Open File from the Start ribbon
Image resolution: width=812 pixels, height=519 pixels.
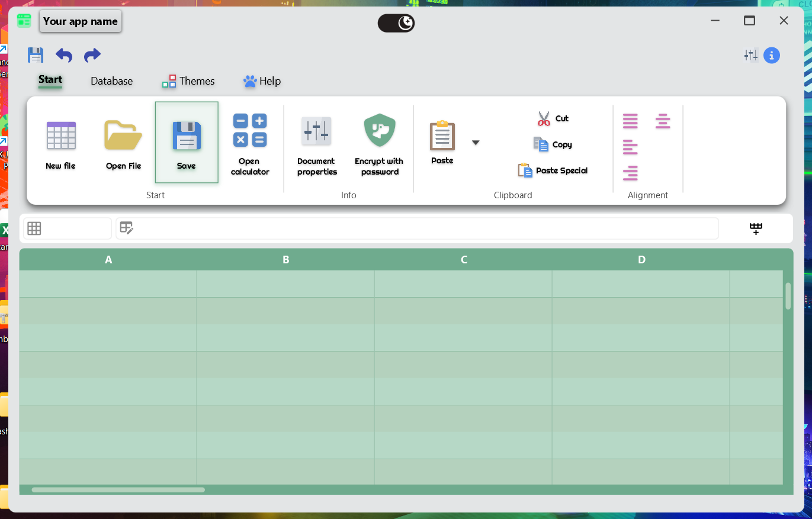123,143
